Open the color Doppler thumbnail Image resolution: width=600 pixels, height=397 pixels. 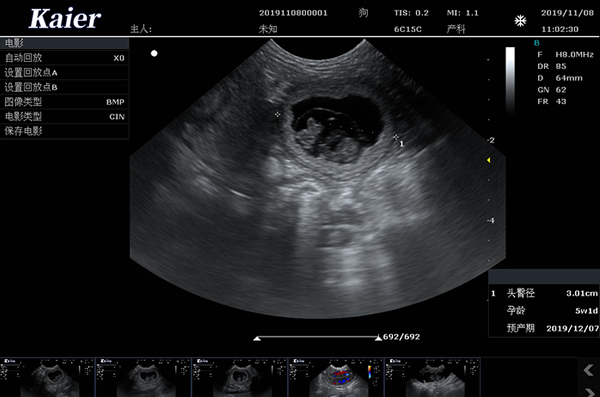tap(336, 377)
